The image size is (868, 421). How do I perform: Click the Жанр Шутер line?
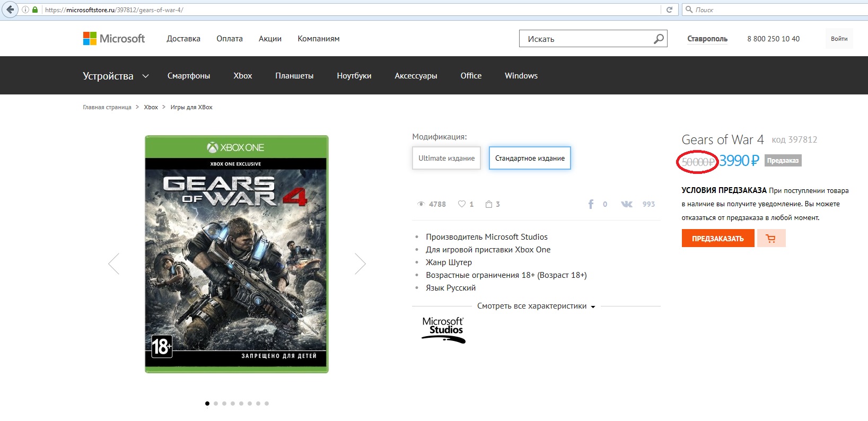pos(449,262)
